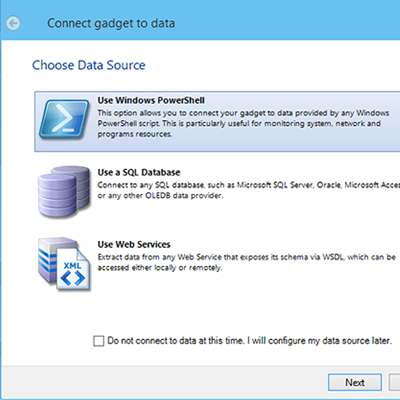Click the "Connect gadget to data" title

111,23
